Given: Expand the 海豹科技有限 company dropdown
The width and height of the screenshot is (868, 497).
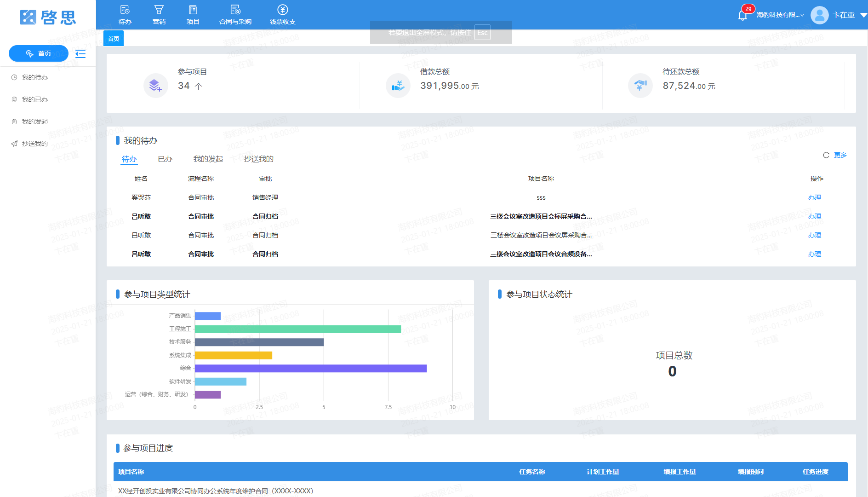Looking at the screenshot, I should [x=780, y=15].
